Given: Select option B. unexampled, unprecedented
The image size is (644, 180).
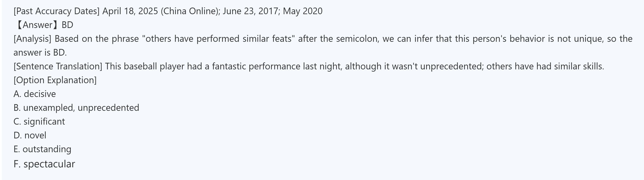Looking at the screenshot, I should (76, 108).
